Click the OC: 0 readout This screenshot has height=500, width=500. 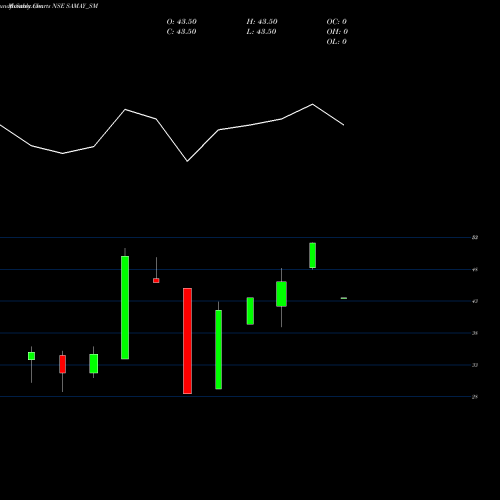tap(337, 22)
